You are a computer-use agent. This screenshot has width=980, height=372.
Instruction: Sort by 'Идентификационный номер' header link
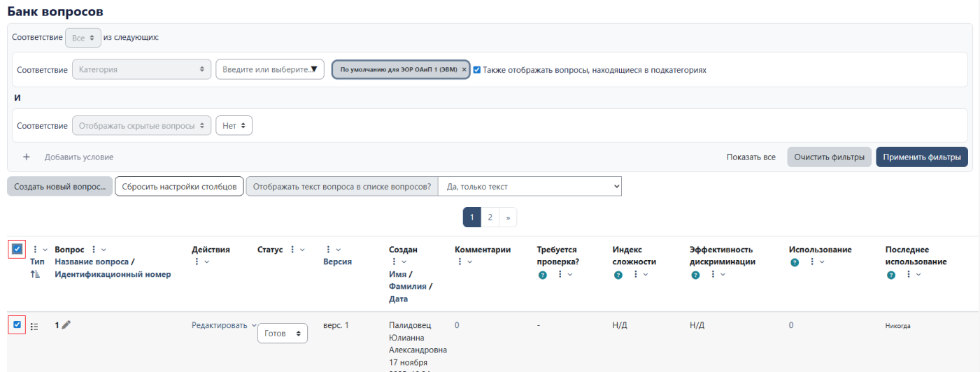point(113,275)
